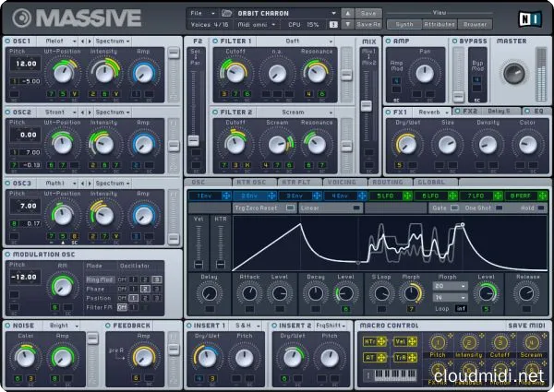
Task: Click the Native Instruments NI logo
Action: point(529,18)
